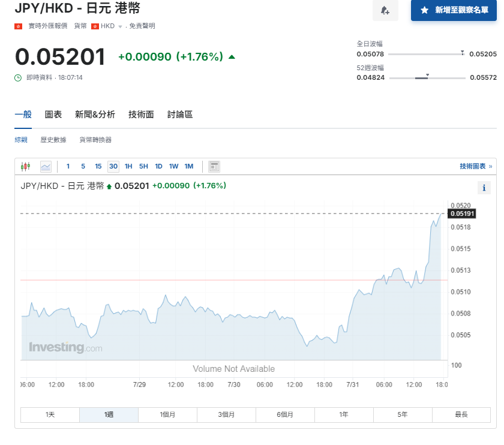Choose the 最長 maximum time range
The width and height of the screenshot is (504, 445).
point(461,414)
